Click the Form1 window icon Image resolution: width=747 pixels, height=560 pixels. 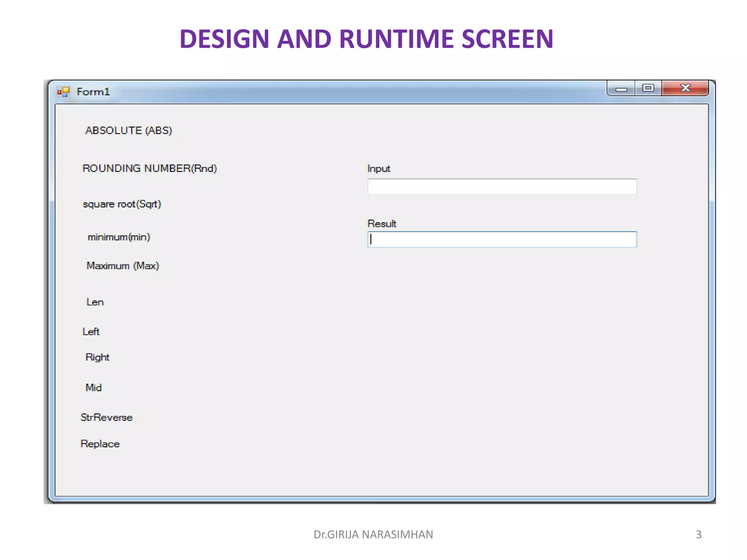[63, 92]
